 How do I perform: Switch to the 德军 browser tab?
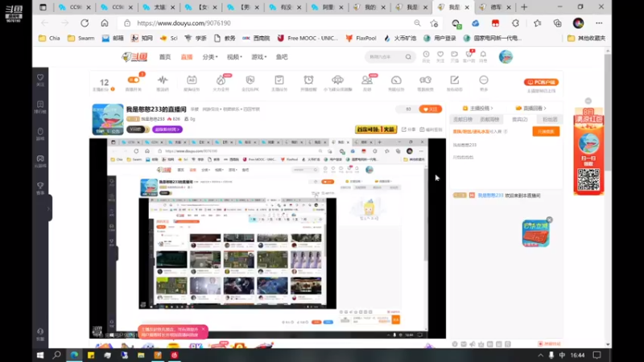click(x=495, y=7)
